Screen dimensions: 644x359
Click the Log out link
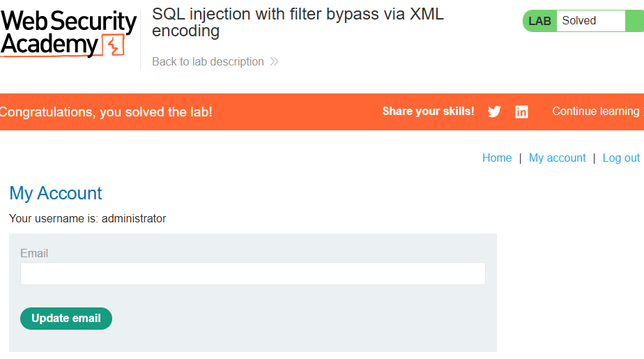point(621,158)
